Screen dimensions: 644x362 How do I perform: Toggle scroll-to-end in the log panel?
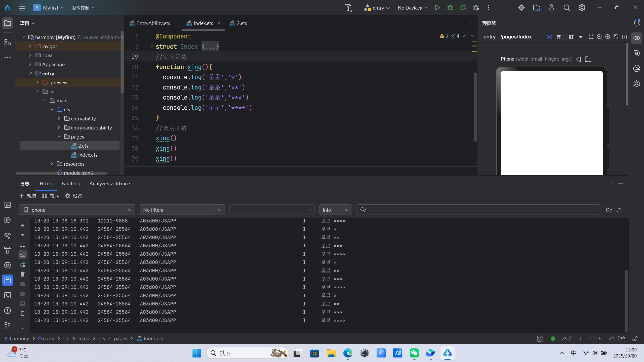(23, 254)
